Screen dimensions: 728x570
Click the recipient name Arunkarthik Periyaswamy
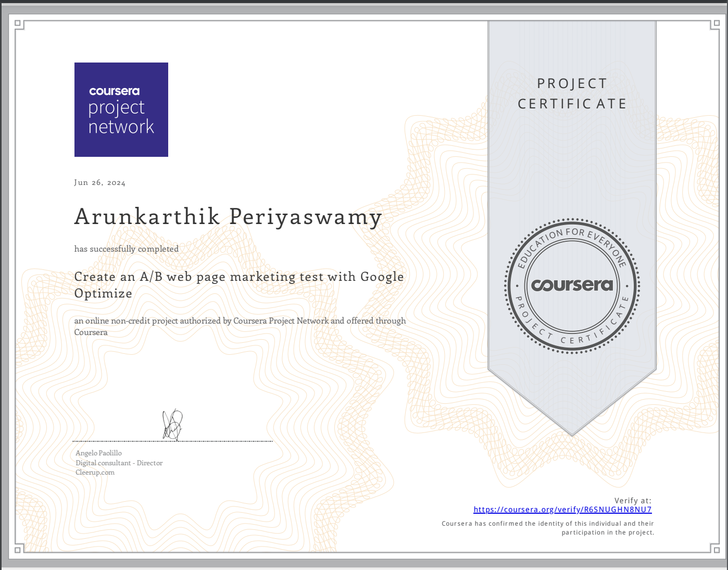pos(228,217)
